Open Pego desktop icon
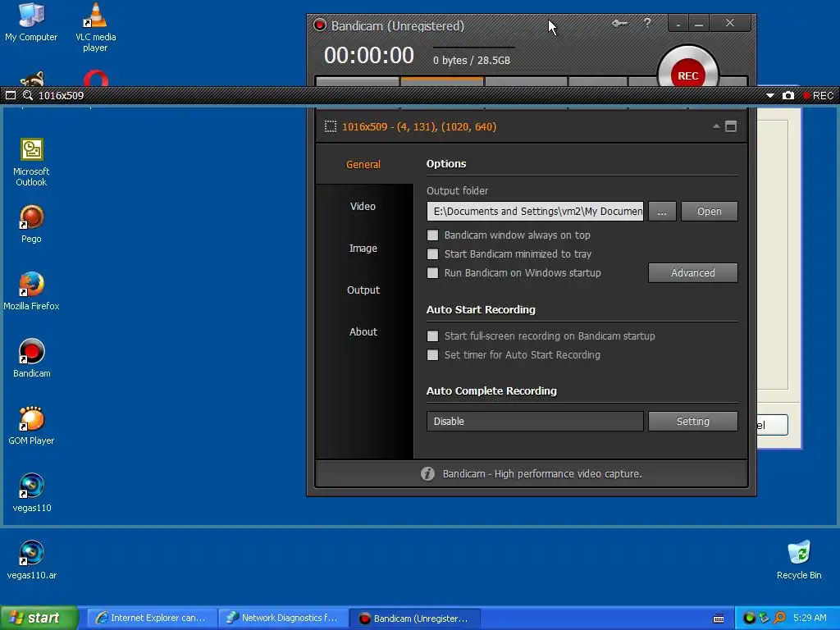Screen dimensions: 840x630 31,224
